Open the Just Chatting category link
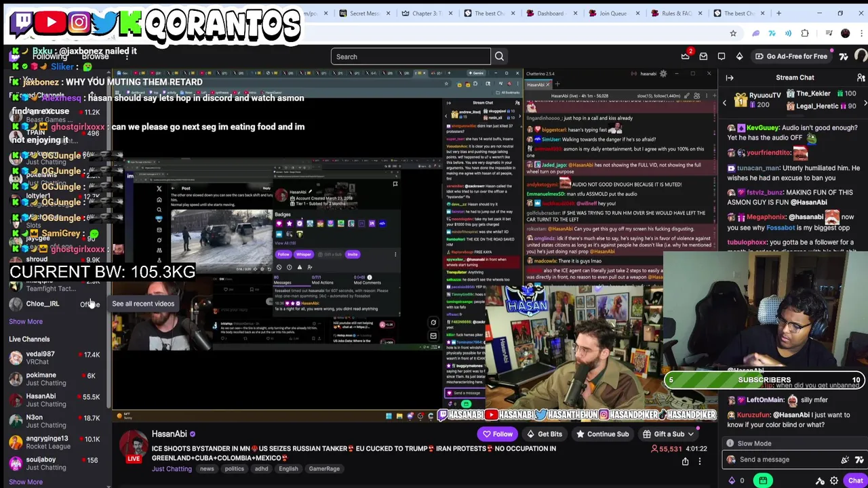 (x=172, y=469)
